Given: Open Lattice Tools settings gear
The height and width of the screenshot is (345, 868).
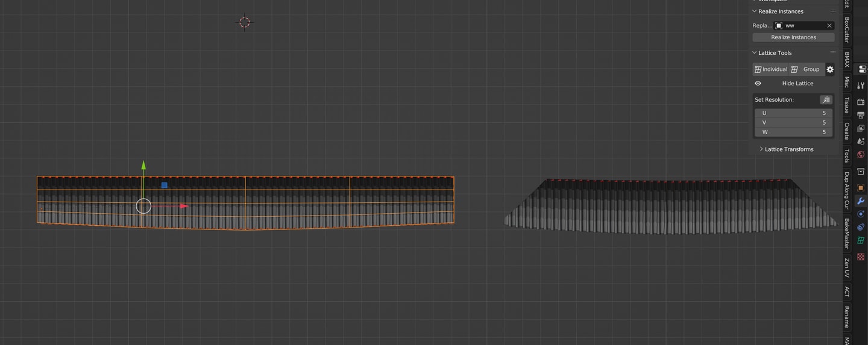Looking at the screenshot, I should tap(830, 69).
